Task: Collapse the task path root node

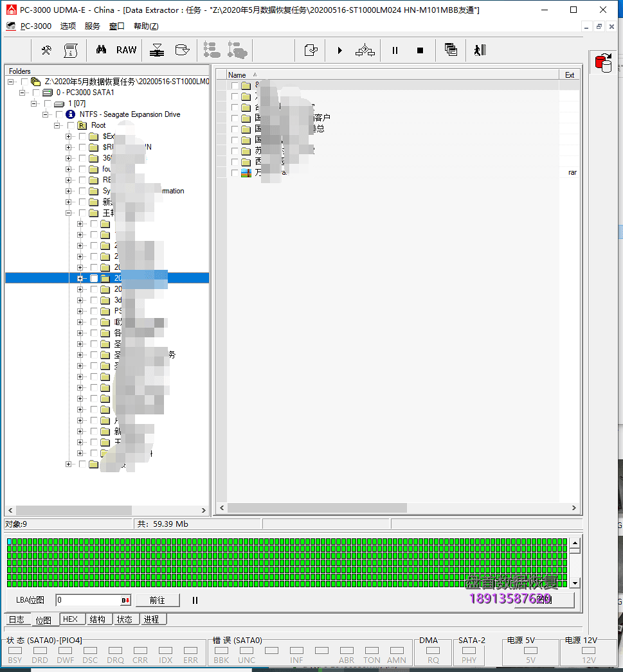Action: [11, 82]
